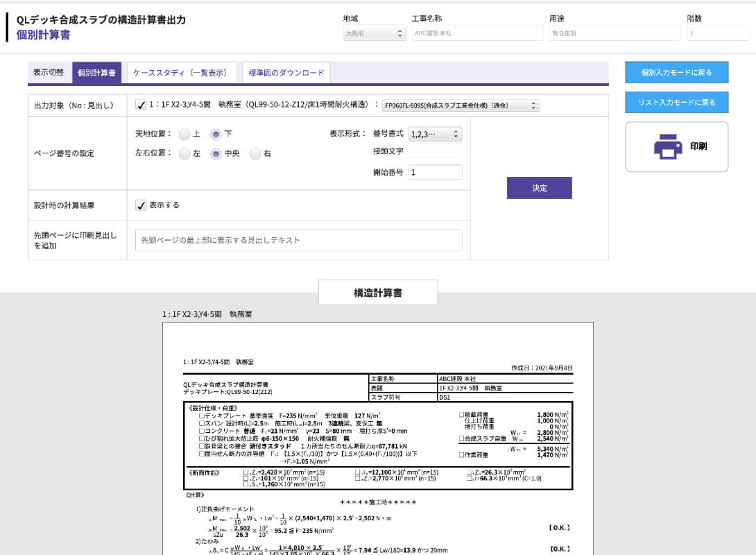The image size is (756, 555).
Task: Toggle the 表示する checkbox
Action: (141, 205)
